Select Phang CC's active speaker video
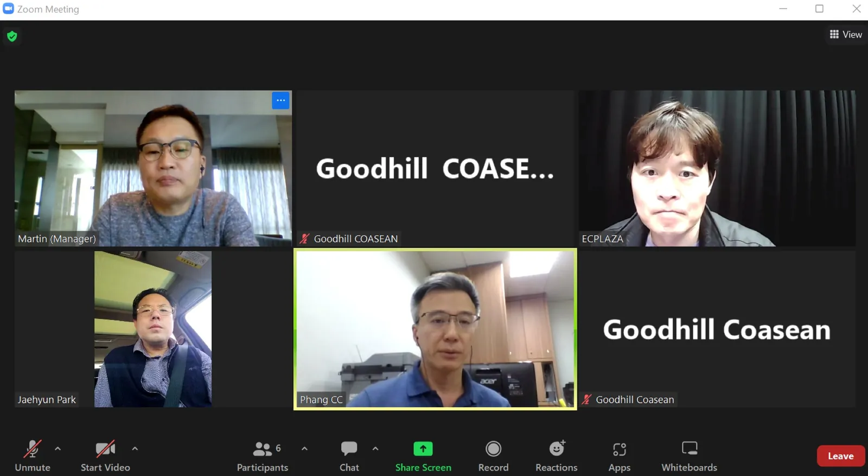 tap(435, 329)
